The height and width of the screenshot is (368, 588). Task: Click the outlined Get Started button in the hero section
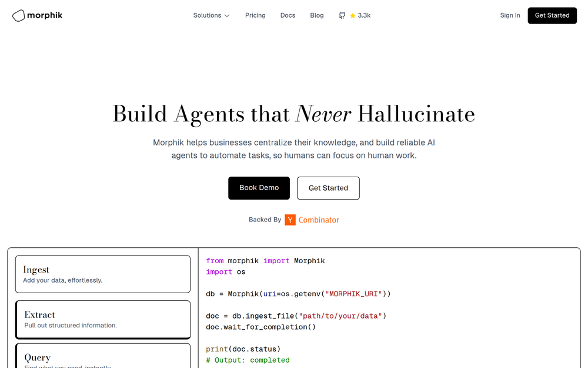[x=328, y=188]
